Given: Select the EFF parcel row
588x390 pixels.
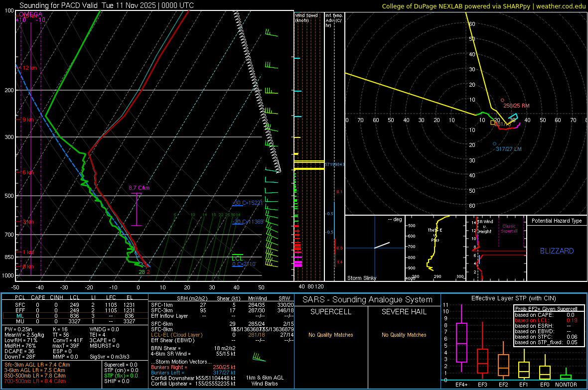Looking at the screenshot, I should coord(74,310).
